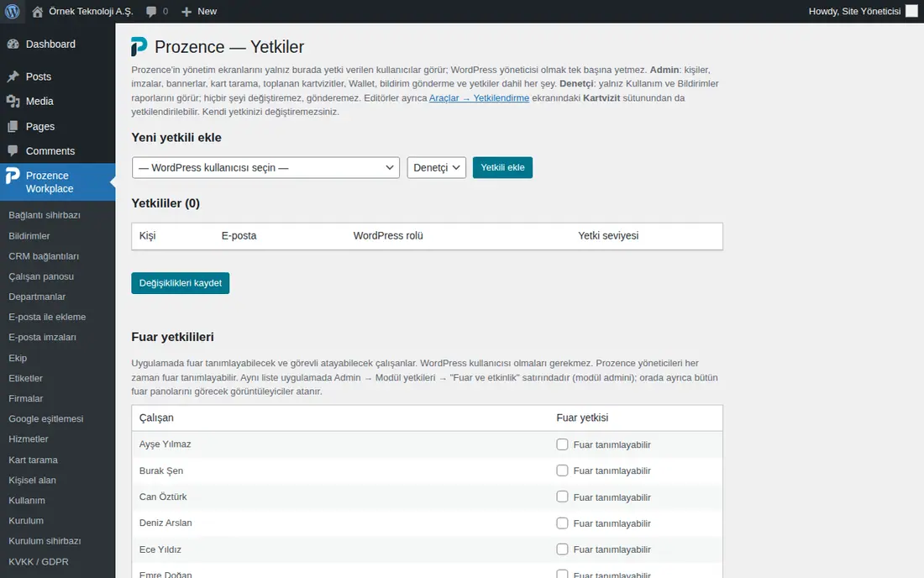The image size is (924, 578).
Task: Open Howdy, Site Yöneticisi account menu
Action: (854, 11)
